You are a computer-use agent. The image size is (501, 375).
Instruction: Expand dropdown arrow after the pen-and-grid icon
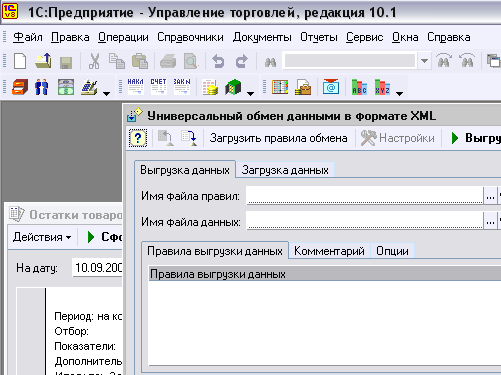[106, 94]
